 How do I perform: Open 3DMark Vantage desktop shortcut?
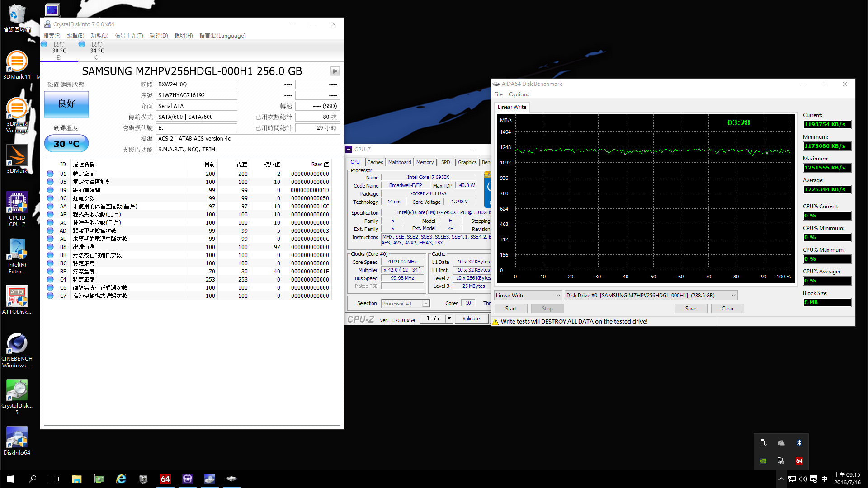coord(17,116)
